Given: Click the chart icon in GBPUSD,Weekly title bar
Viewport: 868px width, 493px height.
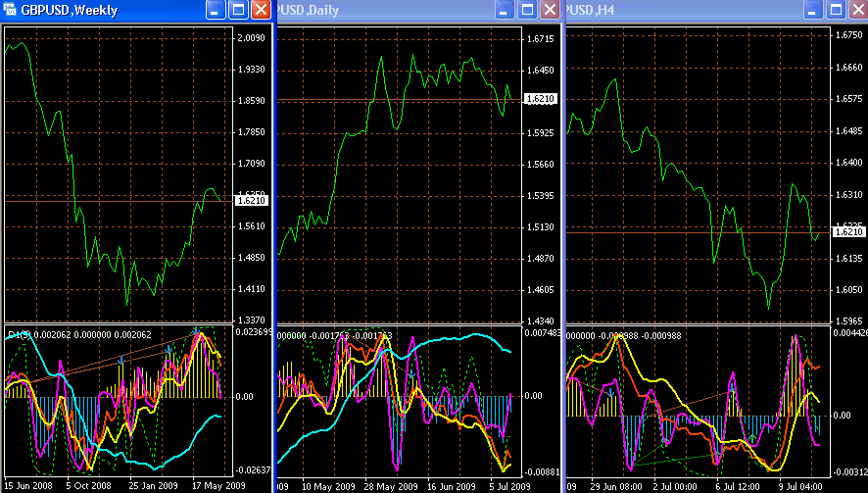Looking at the screenshot, I should coord(9,10).
